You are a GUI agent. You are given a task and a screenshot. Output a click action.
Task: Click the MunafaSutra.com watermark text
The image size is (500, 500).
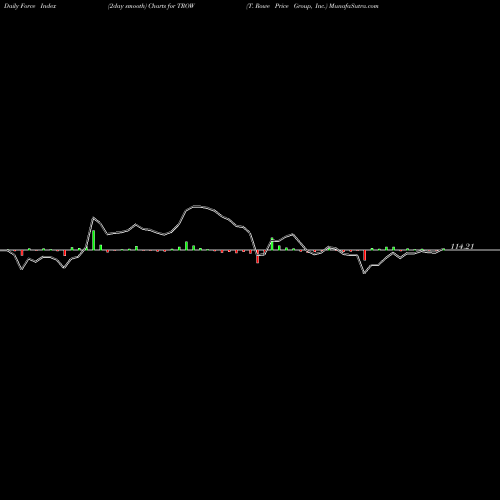(x=354, y=6)
